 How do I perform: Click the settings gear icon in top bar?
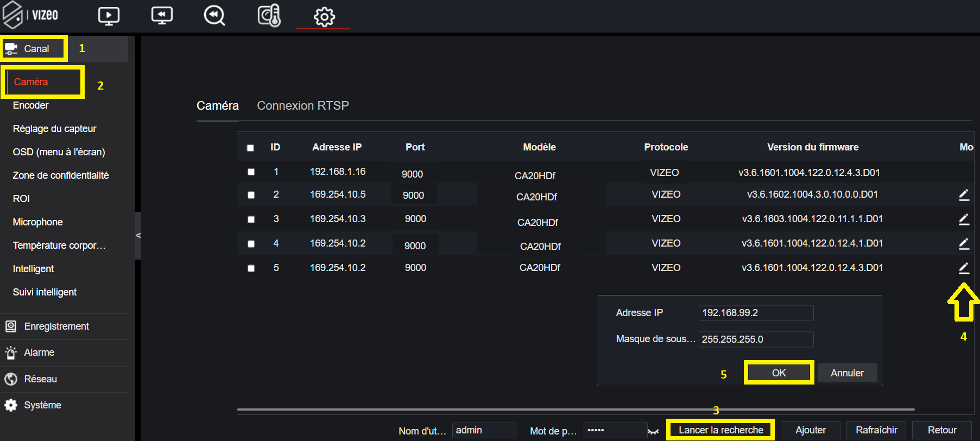click(324, 17)
